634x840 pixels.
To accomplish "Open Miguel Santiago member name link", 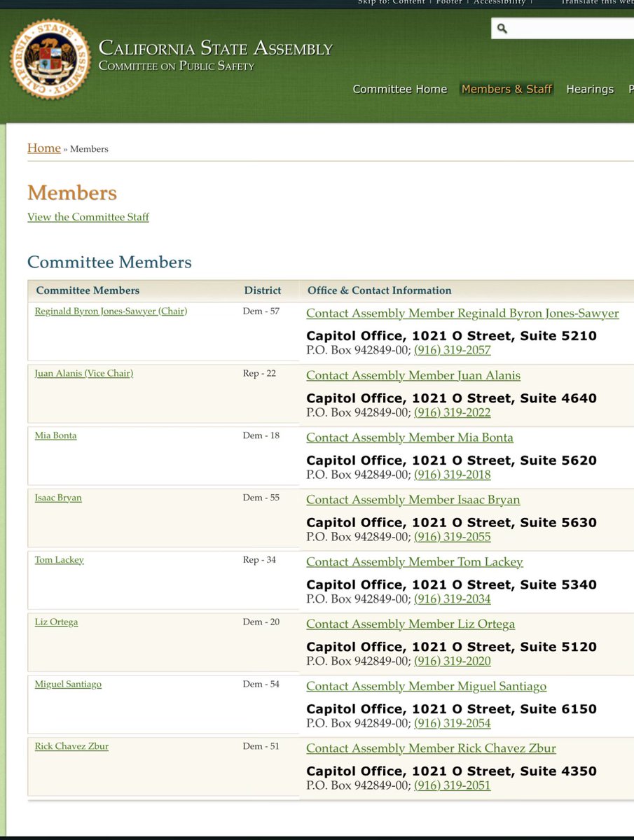I will click(x=68, y=684).
